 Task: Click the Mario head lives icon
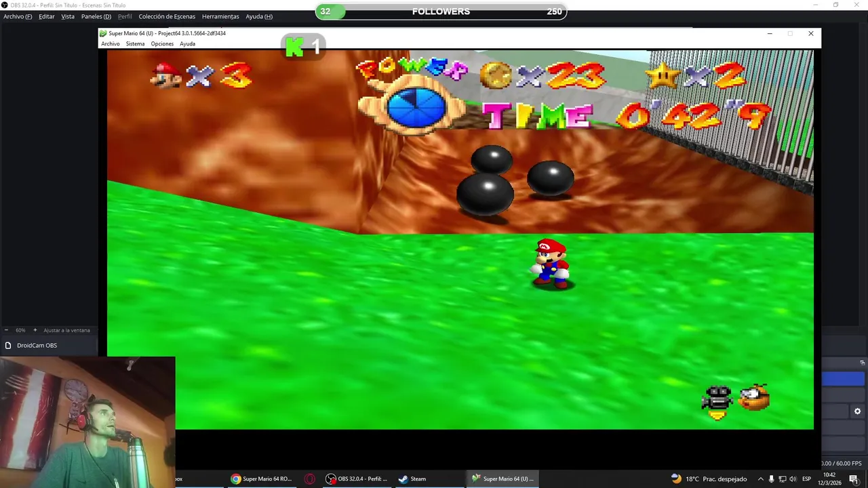tap(167, 75)
